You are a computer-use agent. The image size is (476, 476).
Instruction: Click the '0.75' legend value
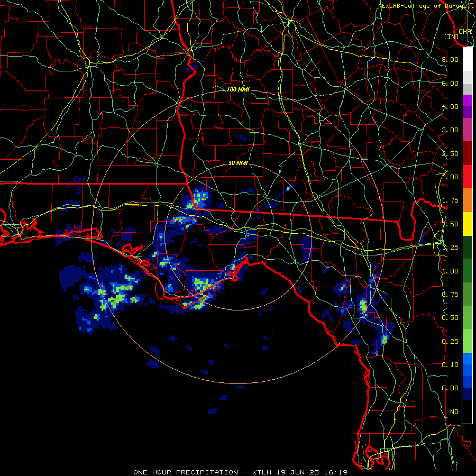point(450,295)
